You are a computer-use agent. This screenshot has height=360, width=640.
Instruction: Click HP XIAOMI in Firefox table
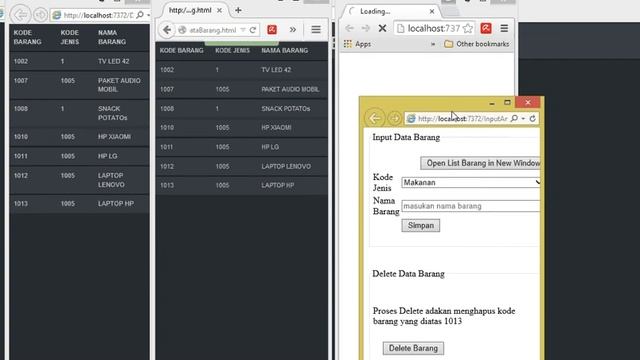[x=276, y=127]
